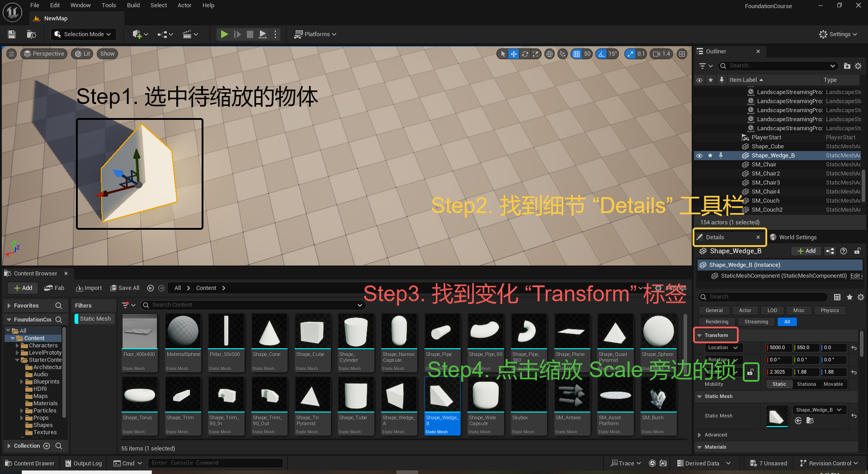Image resolution: width=868 pixels, height=474 pixels.
Task: Use selected asset from Content Browser arrow icon
Action: pos(798,421)
